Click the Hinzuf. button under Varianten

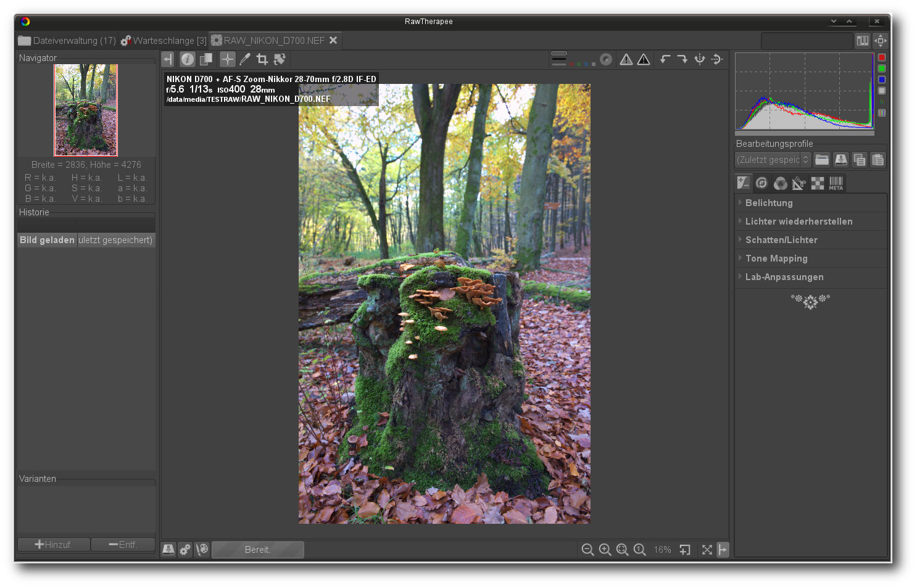pyautogui.click(x=54, y=545)
